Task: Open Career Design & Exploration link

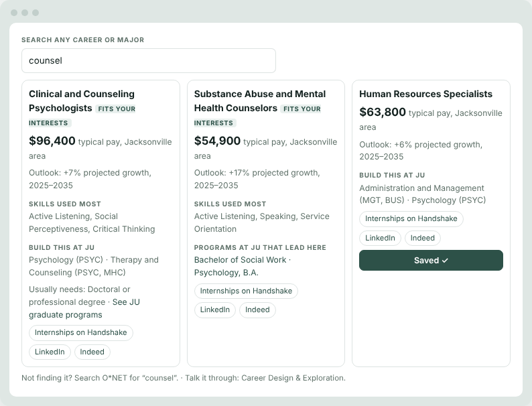Action: (x=293, y=378)
